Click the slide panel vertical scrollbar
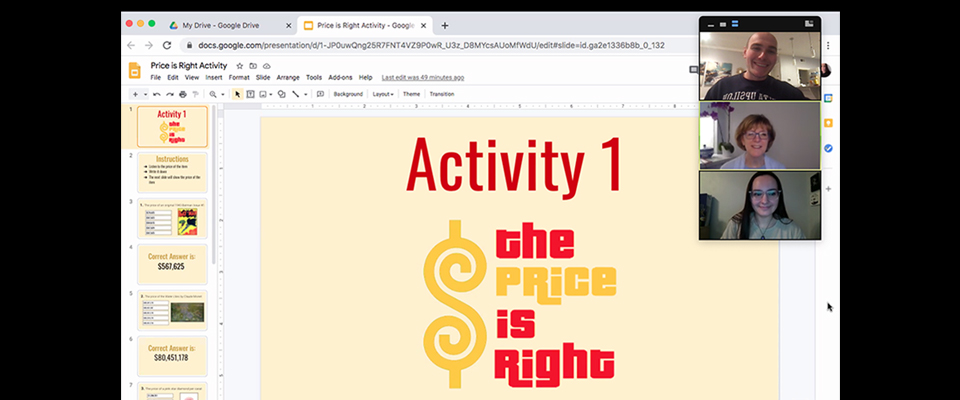Screen dimensions: 960x400 (x=214, y=184)
